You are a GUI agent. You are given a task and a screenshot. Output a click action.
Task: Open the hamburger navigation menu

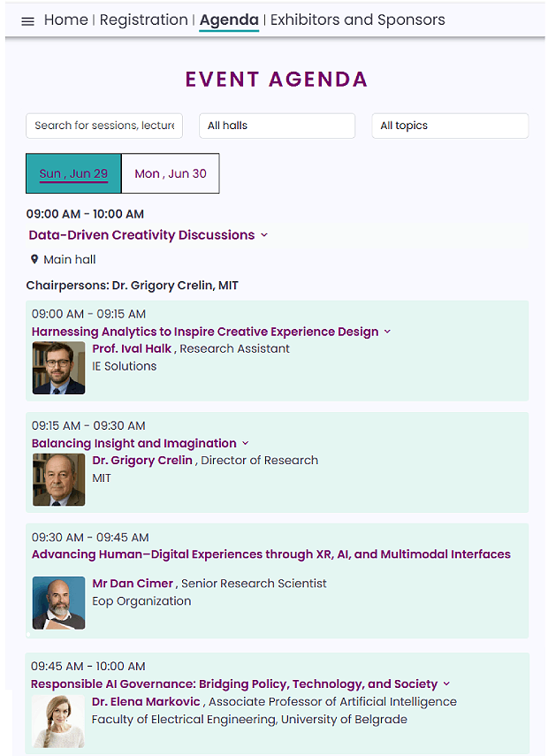(27, 21)
